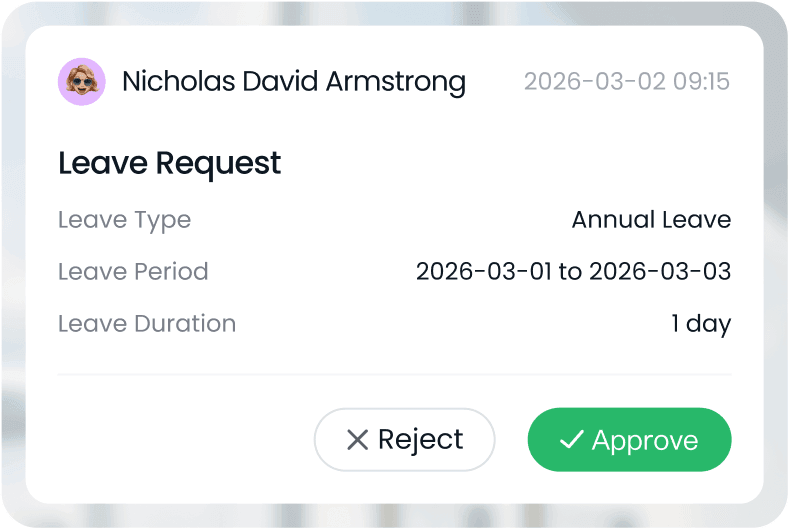Screen dimensions: 790x530
Task: Approve the leave request
Action: click(629, 440)
